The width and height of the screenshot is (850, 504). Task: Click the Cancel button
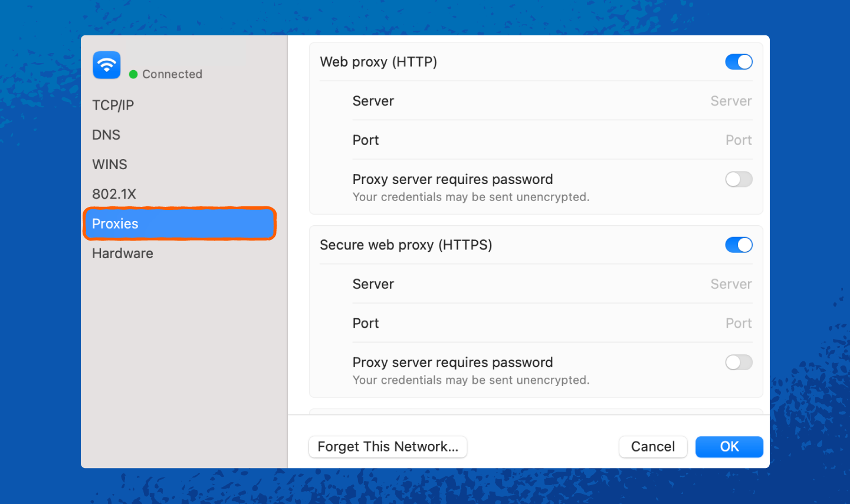tap(652, 447)
